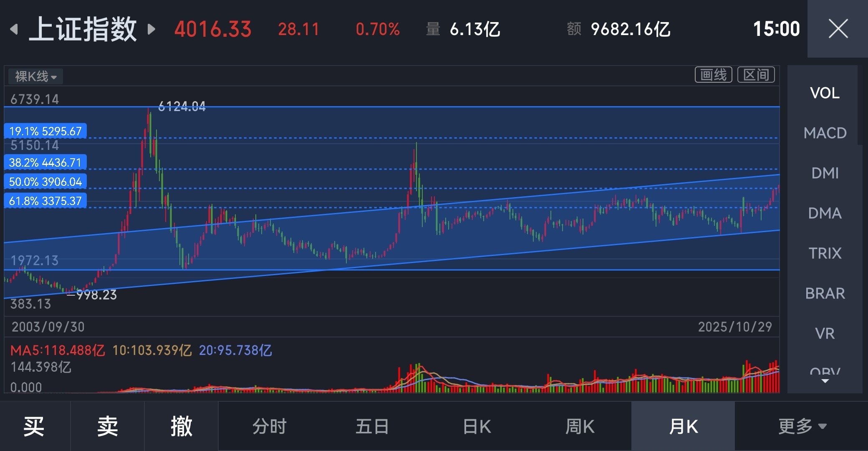Open the 裸K线 chart type dropdown

[x=36, y=76]
